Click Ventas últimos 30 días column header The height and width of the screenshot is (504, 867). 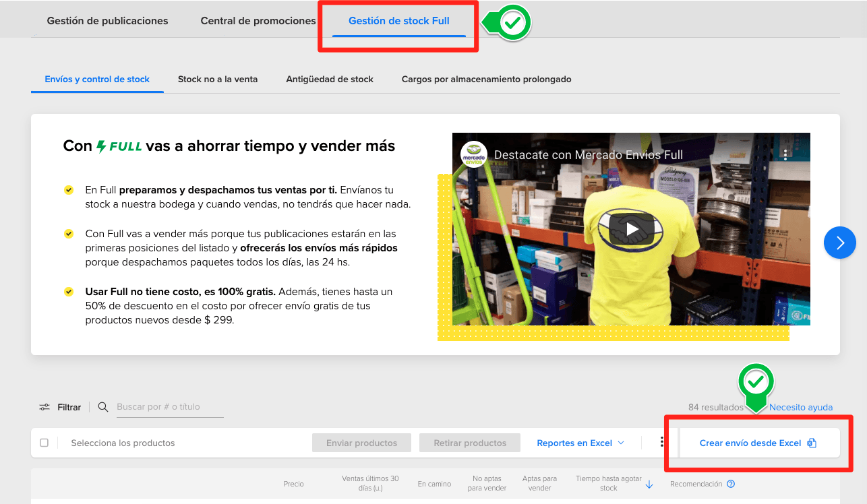coord(370,483)
